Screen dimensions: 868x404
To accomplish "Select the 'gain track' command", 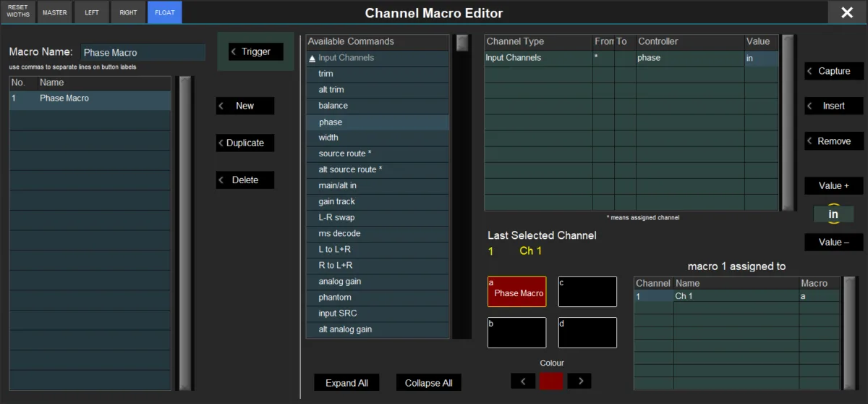I will tap(377, 201).
